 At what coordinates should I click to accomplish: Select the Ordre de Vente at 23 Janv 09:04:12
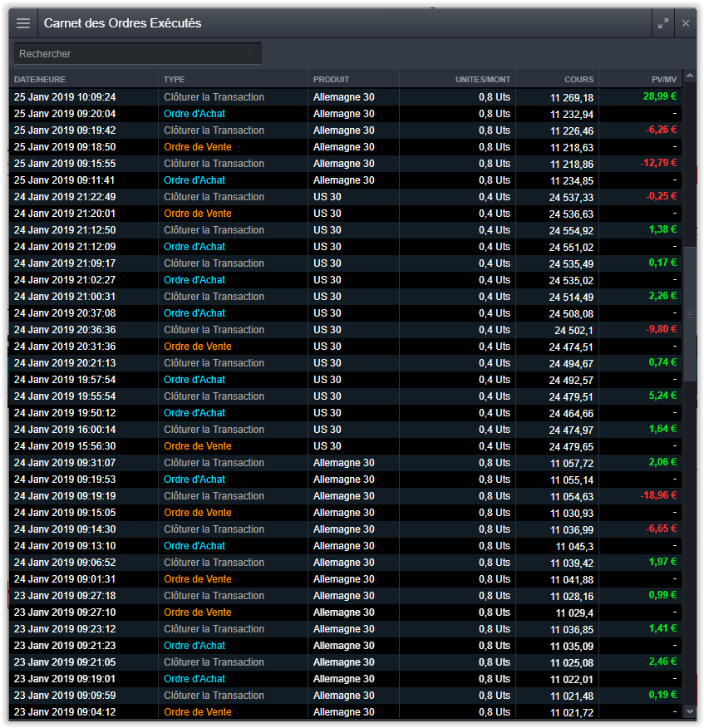(x=198, y=712)
